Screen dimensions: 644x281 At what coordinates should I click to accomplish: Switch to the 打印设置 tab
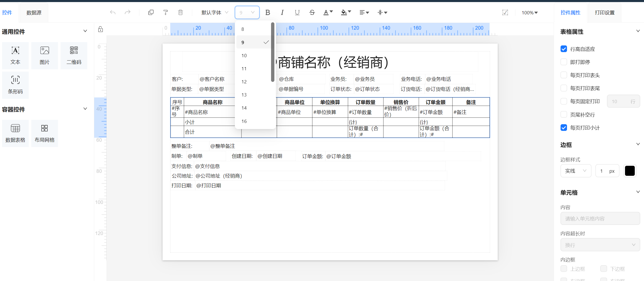pos(604,13)
